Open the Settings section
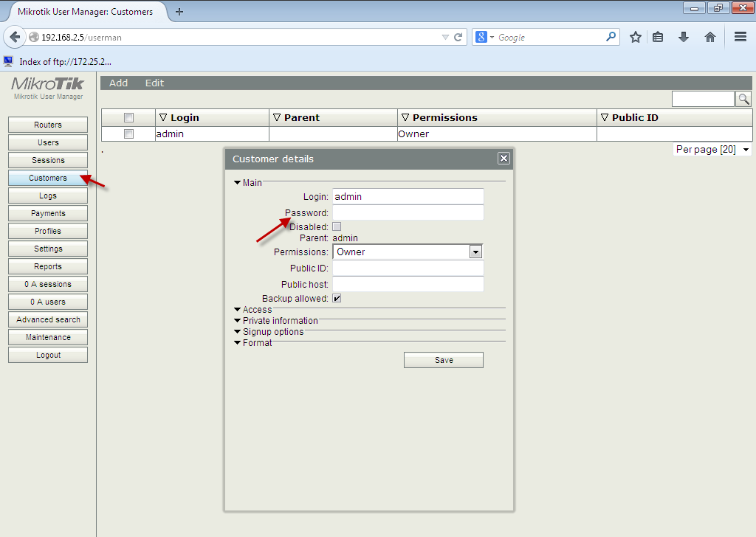The height and width of the screenshot is (537, 756). (48, 249)
